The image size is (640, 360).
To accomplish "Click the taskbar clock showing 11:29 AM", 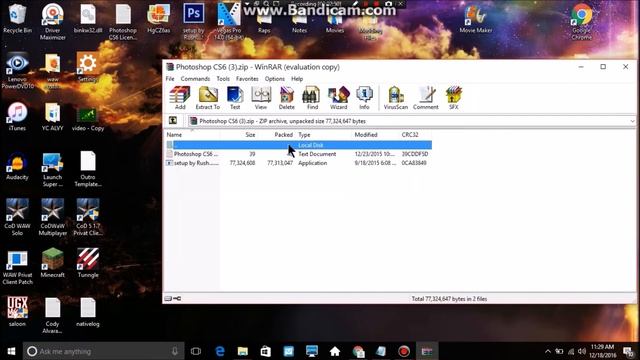I will pyautogui.click(x=602, y=351).
